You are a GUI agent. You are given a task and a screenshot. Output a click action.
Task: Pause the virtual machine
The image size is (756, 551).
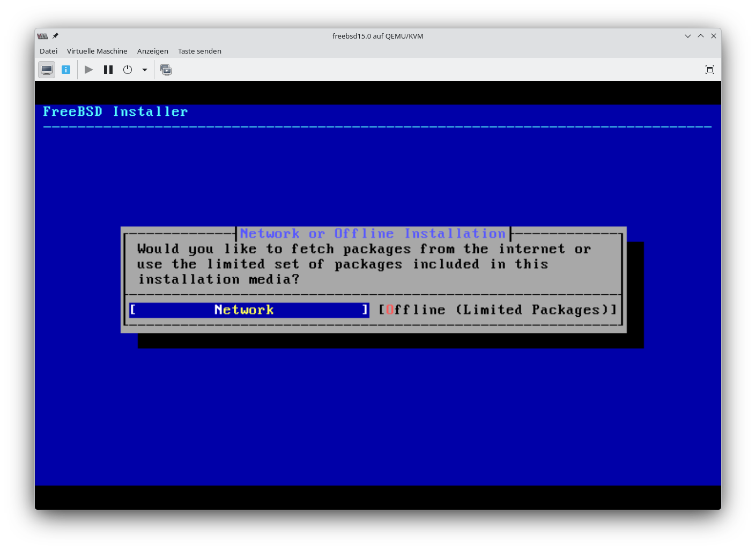(108, 70)
